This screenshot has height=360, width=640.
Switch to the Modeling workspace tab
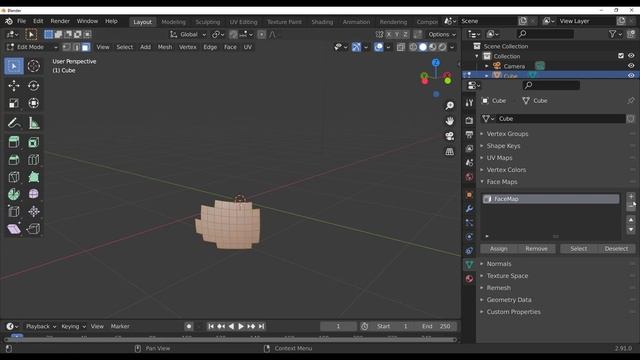(173, 22)
